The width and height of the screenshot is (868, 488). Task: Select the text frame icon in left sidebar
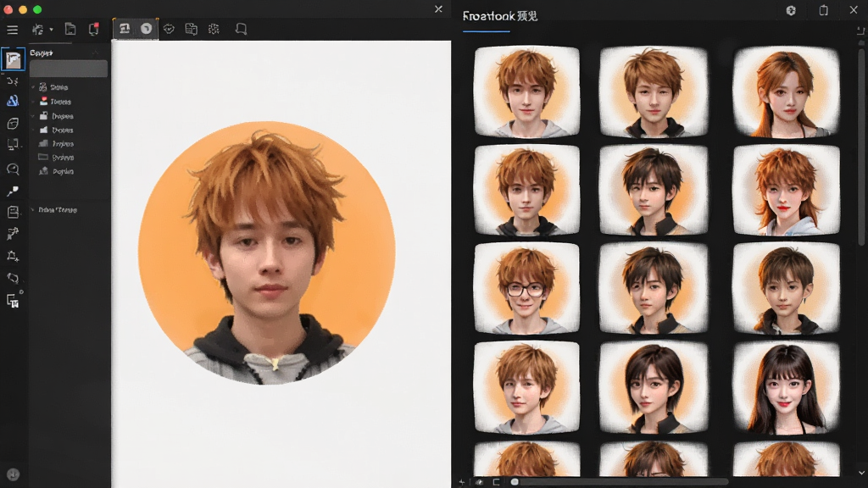[x=13, y=301]
